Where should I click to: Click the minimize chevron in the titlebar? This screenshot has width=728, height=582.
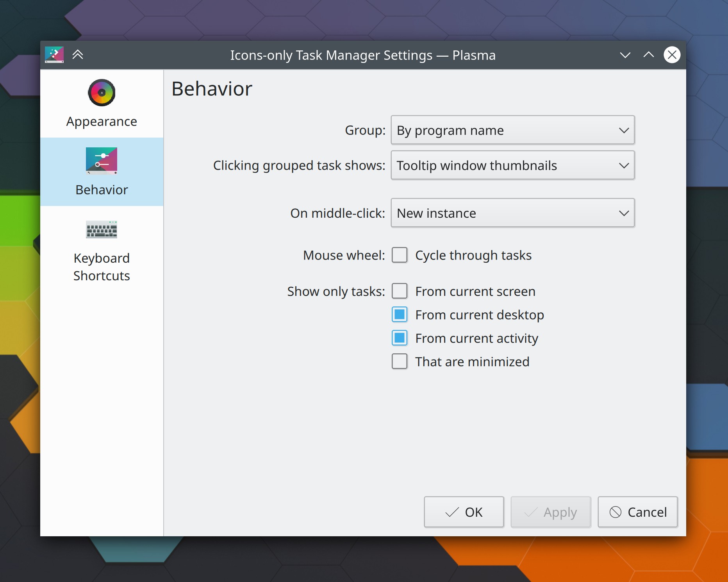click(x=625, y=55)
